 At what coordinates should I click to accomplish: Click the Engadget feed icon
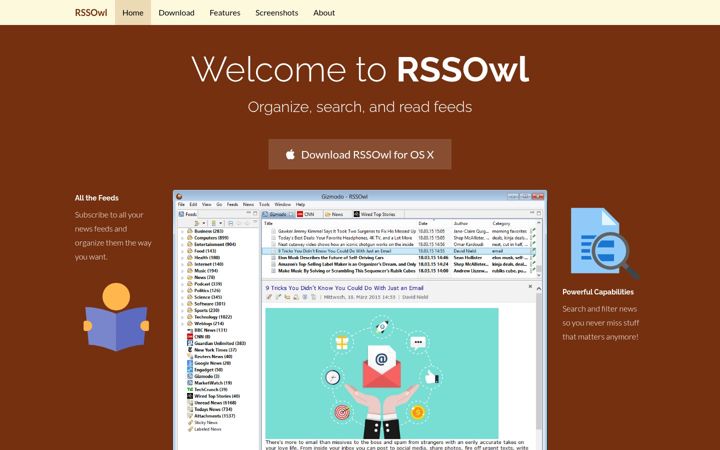[190, 370]
